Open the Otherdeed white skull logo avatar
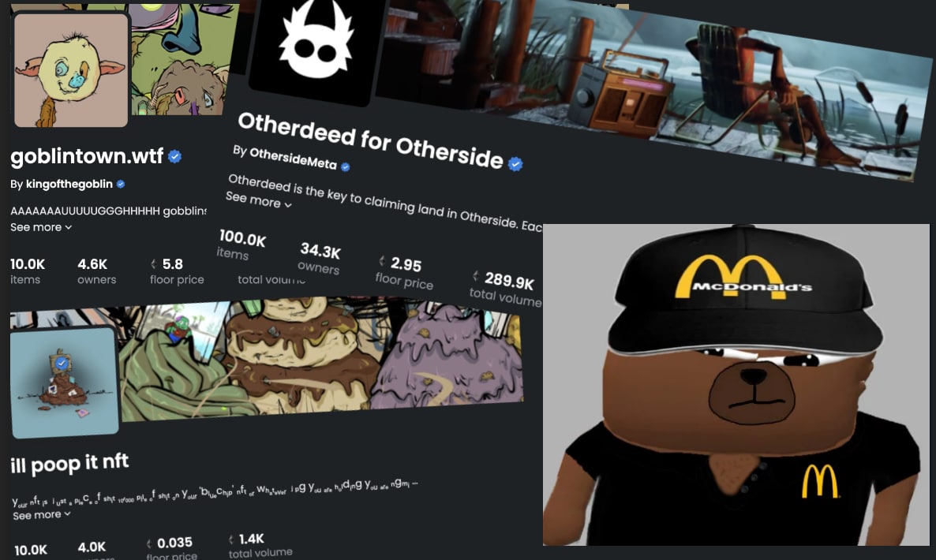The width and height of the screenshot is (936, 560). 317,47
